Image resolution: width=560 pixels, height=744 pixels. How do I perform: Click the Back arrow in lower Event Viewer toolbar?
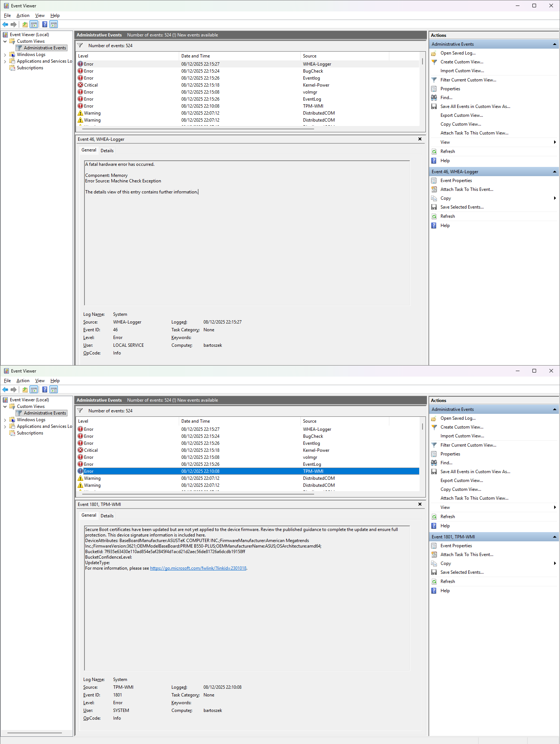pos(5,390)
